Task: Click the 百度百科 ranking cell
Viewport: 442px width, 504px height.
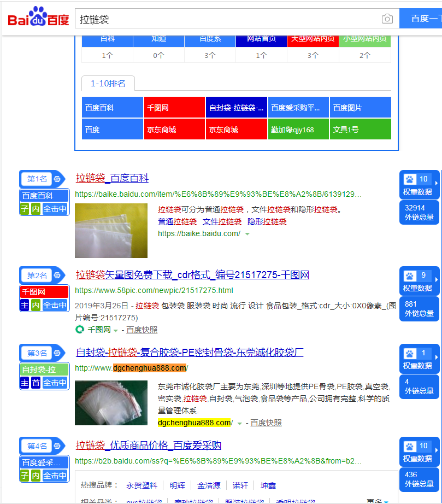Action: [x=113, y=107]
